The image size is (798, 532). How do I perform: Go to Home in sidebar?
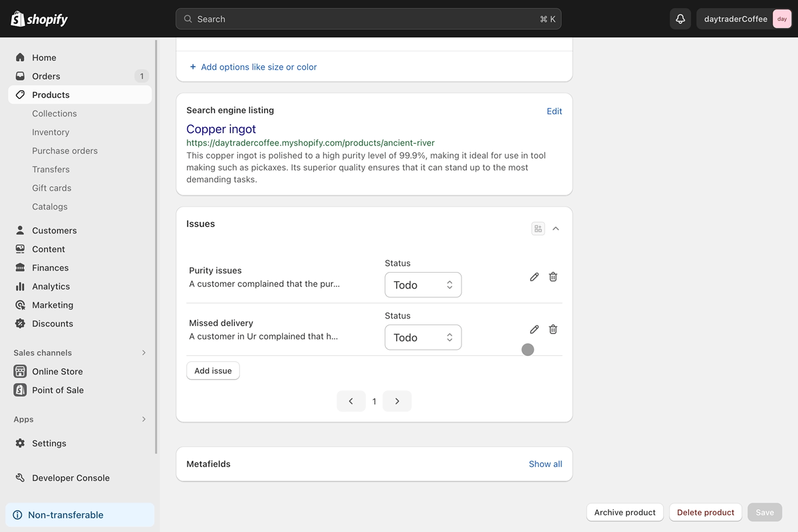(x=80, y=58)
